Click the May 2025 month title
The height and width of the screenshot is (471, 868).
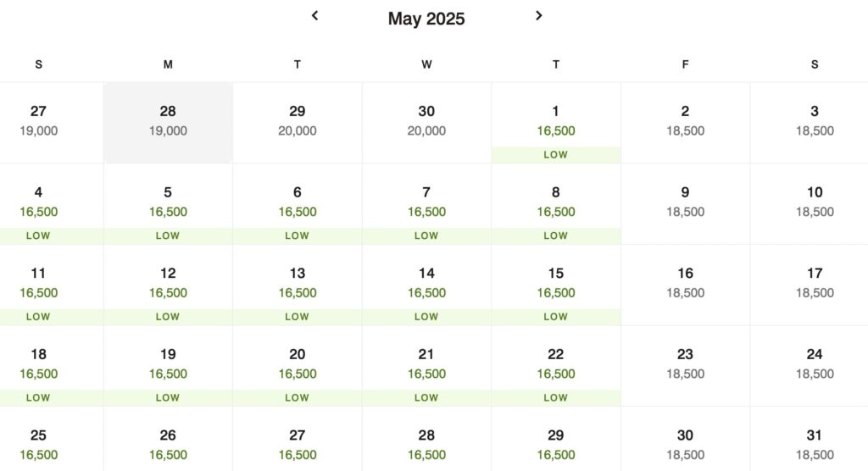[426, 19]
